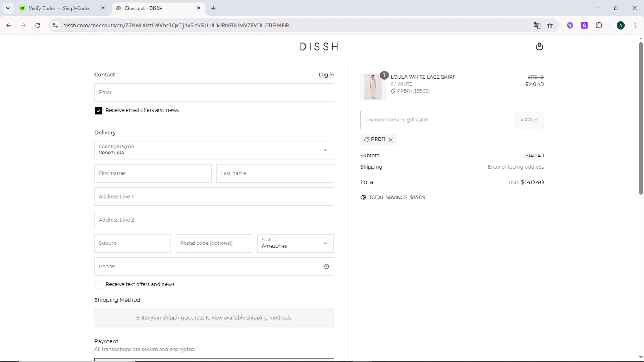The height and width of the screenshot is (362, 644).
Task: Click the purple A extension icon
Action: (584, 25)
